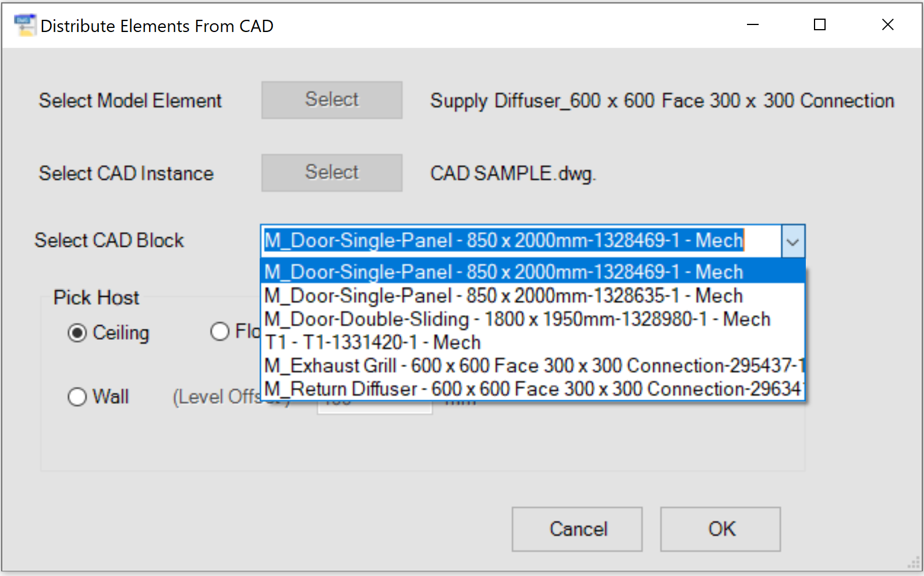
Task: Maximize the Distribute Elements From CAD window
Action: pyautogui.click(x=820, y=25)
